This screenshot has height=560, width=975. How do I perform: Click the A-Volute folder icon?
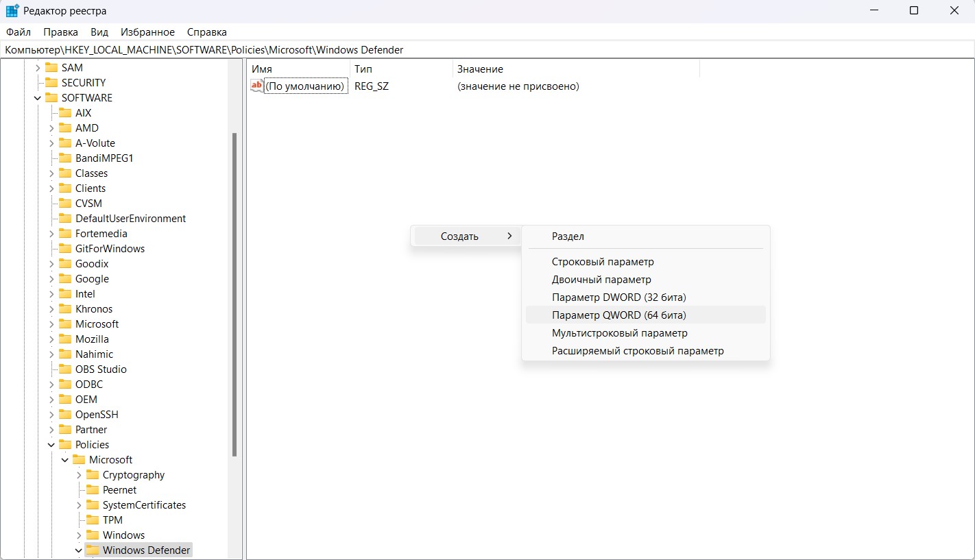(x=65, y=143)
